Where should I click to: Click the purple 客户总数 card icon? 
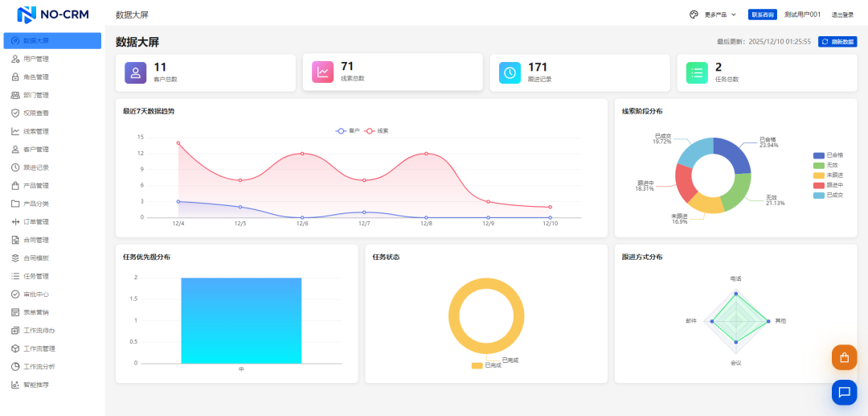point(136,72)
